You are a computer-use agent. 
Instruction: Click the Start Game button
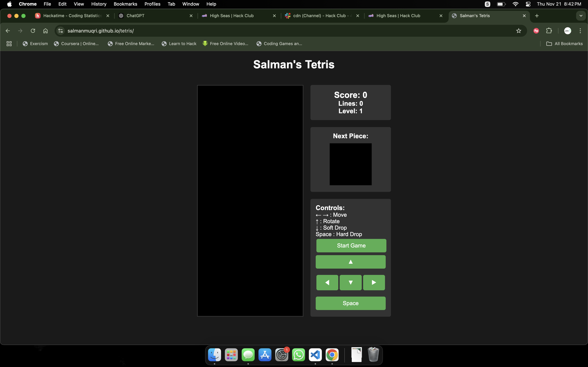pyautogui.click(x=351, y=245)
